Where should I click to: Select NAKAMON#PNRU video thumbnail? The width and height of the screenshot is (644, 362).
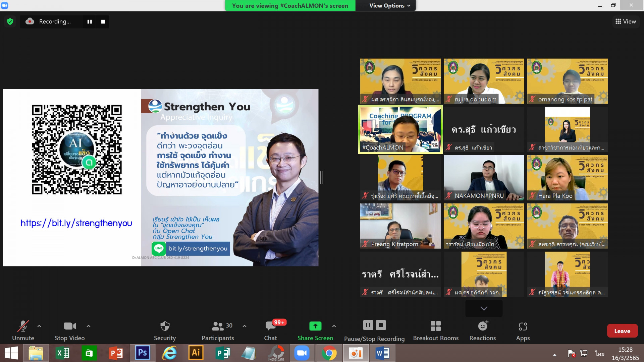(x=484, y=178)
